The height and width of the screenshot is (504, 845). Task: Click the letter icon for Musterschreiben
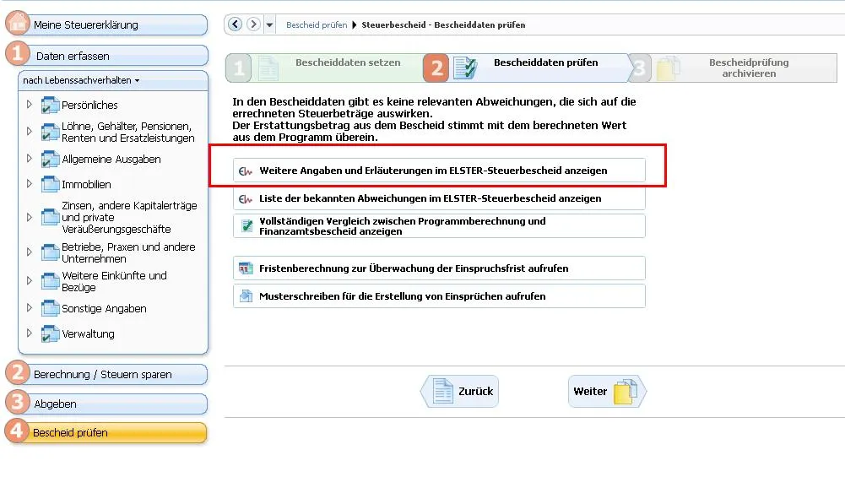coord(246,296)
